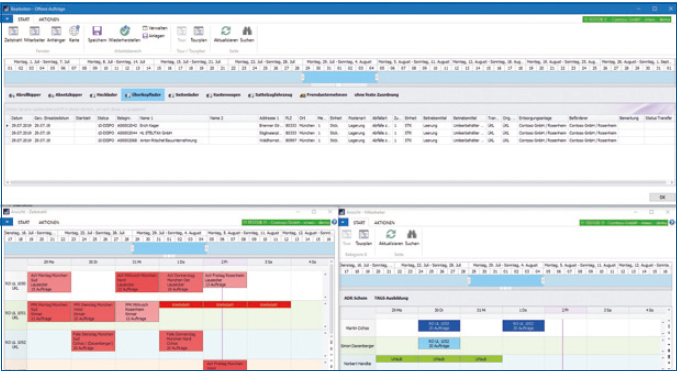Image resolution: width=677 pixels, height=374 pixels.
Task: Open Tourplan in the main window ribbon
Action: coord(199,34)
